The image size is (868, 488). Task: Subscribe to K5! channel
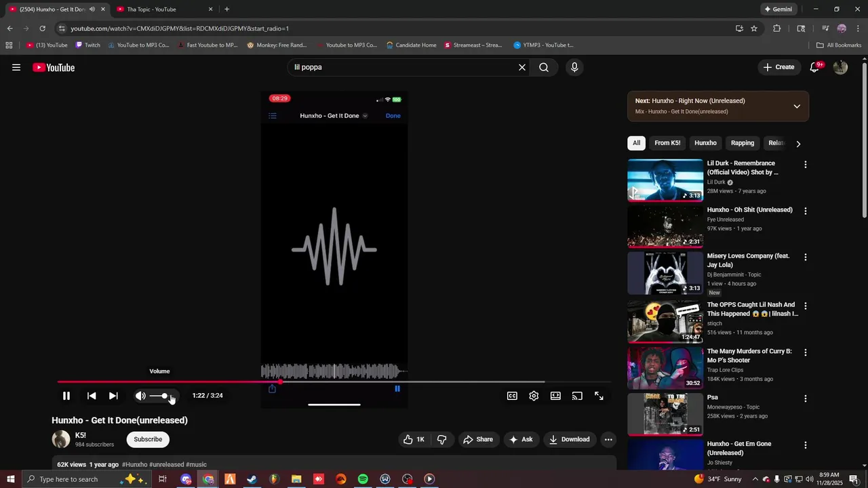pos(148,439)
